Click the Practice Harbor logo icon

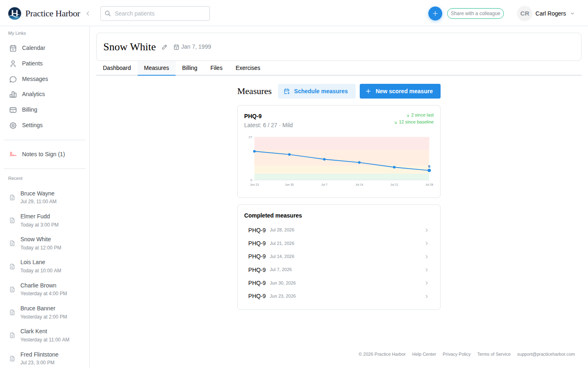15,13
